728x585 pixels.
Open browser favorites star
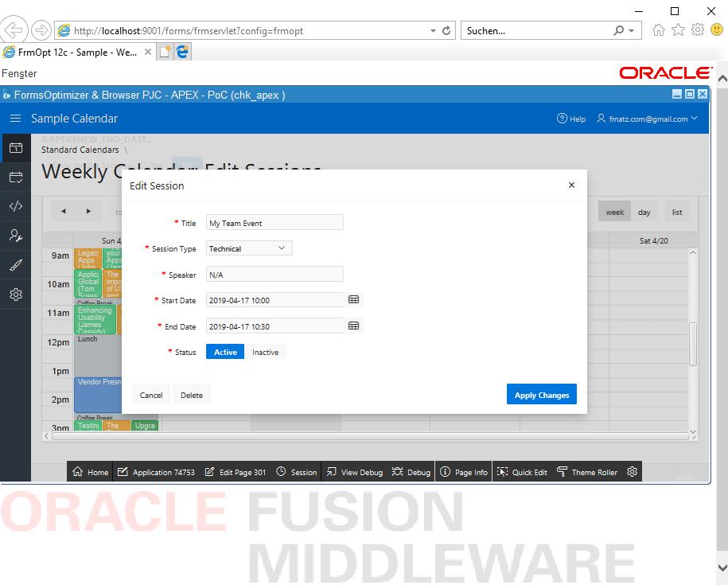tap(679, 30)
